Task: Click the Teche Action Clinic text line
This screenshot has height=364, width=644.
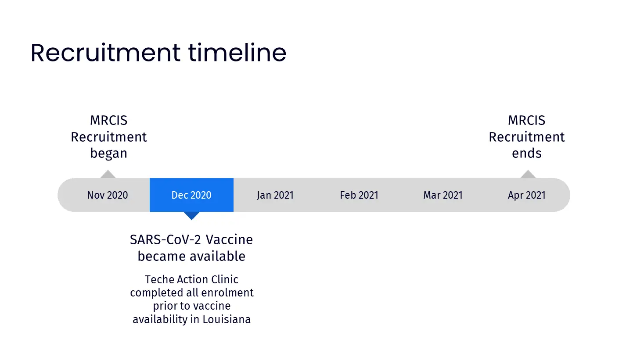Action: [191, 279]
